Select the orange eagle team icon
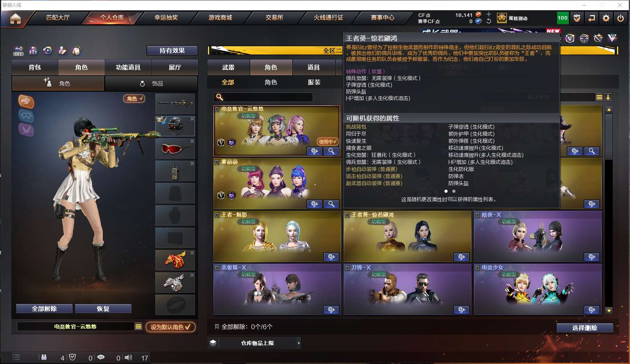The image size is (630, 364). point(26,102)
